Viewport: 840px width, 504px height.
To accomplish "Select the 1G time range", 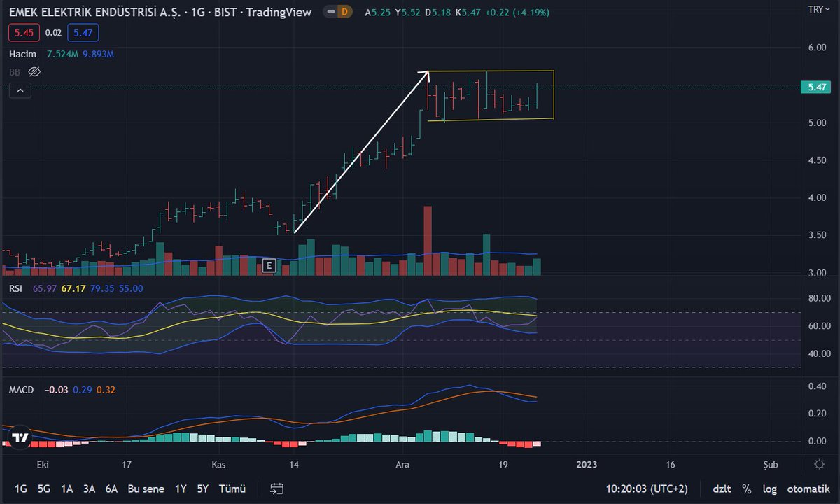I will click(x=21, y=489).
